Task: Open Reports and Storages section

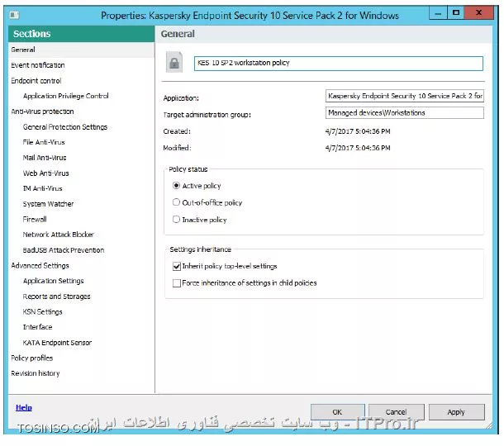Action: [x=56, y=297]
